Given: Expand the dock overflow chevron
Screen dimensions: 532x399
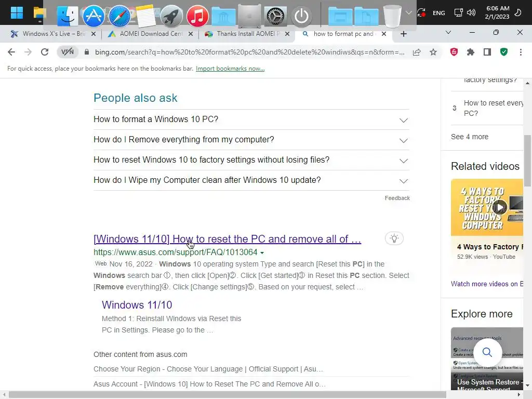Looking at the screenshot, I should point(409,13).
